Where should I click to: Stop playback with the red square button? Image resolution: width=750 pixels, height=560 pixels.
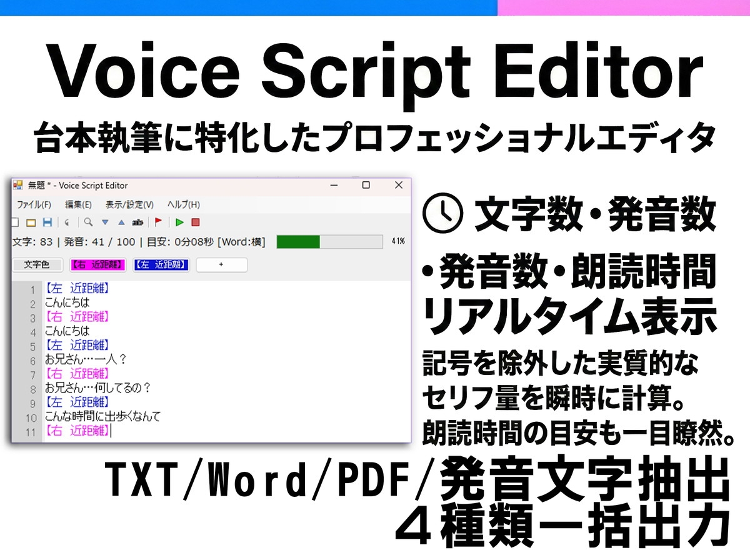[195, 222]
